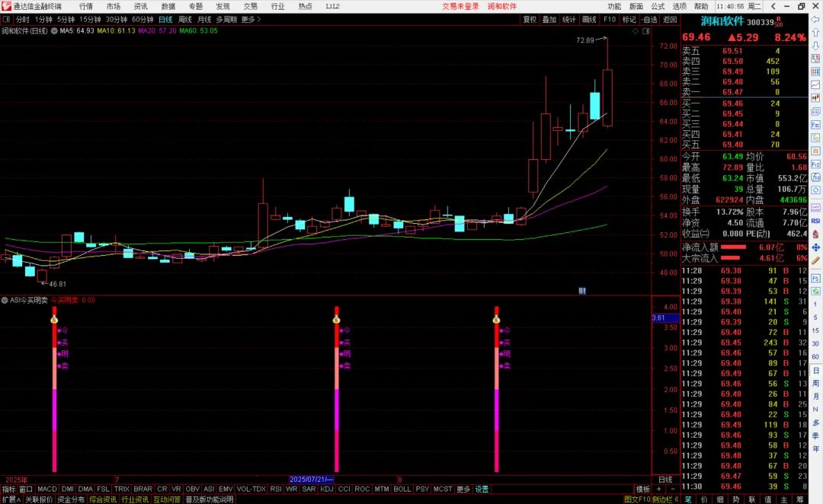Expand 更多 periods in top period bar
The width and height of the screenshot is (823, 504).
click(251, 19)
